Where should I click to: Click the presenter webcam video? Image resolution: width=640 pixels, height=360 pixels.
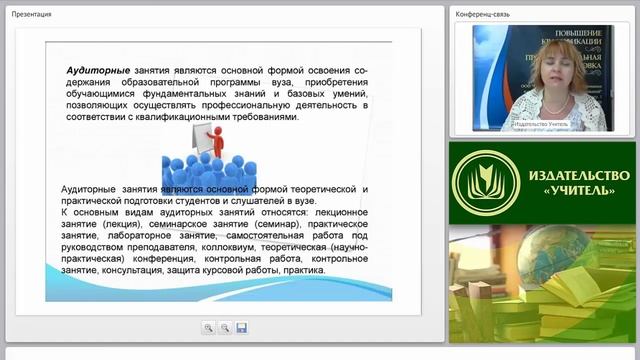[543, 78]
